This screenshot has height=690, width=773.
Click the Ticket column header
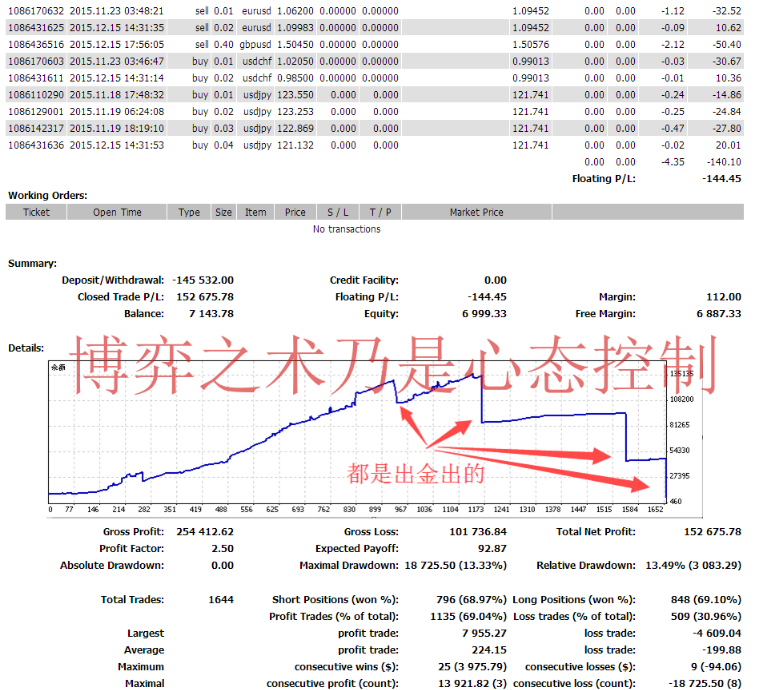click(37, 212)
